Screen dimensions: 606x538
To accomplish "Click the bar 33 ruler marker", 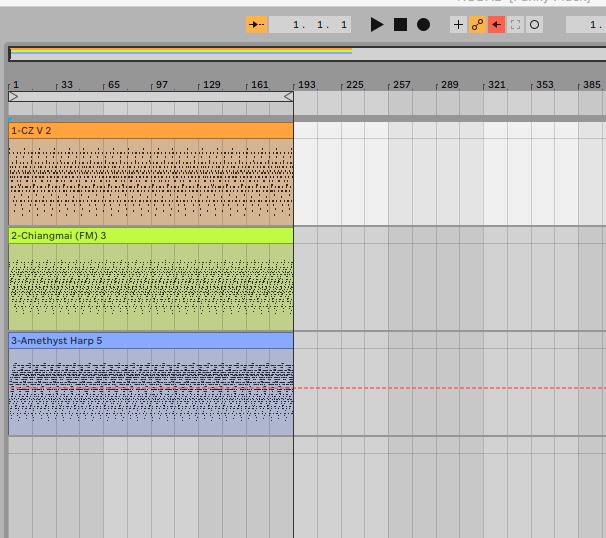I will [66, 85].
